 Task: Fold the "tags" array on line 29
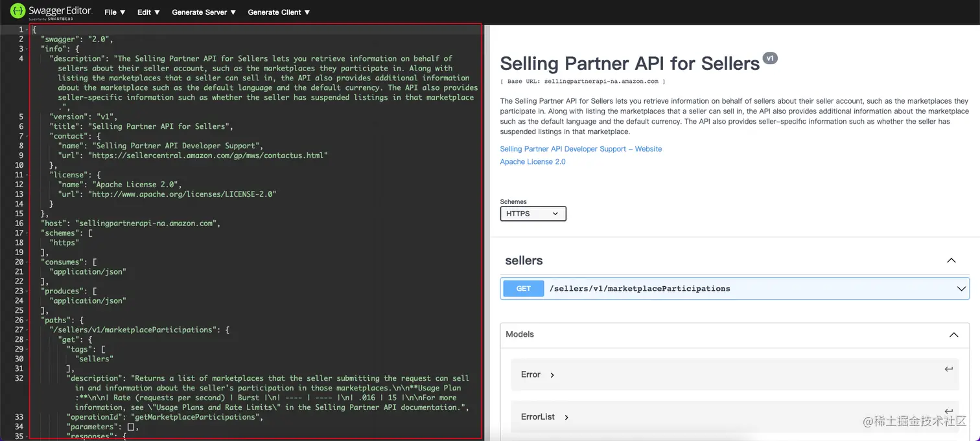click(27, 350)
